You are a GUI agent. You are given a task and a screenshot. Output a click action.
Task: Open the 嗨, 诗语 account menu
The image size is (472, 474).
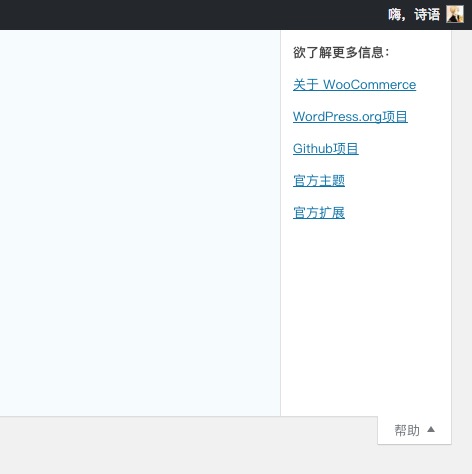click(x=426, y=15)
